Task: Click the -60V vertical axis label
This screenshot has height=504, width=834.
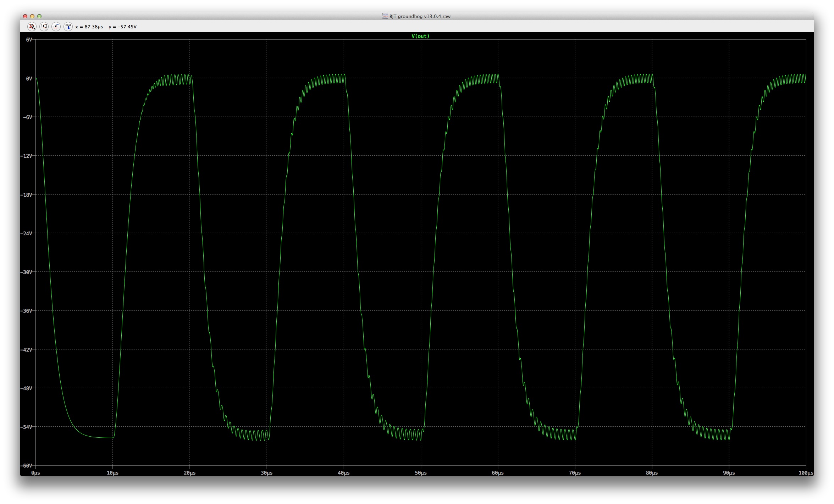Action: click(x=27, y=466)
